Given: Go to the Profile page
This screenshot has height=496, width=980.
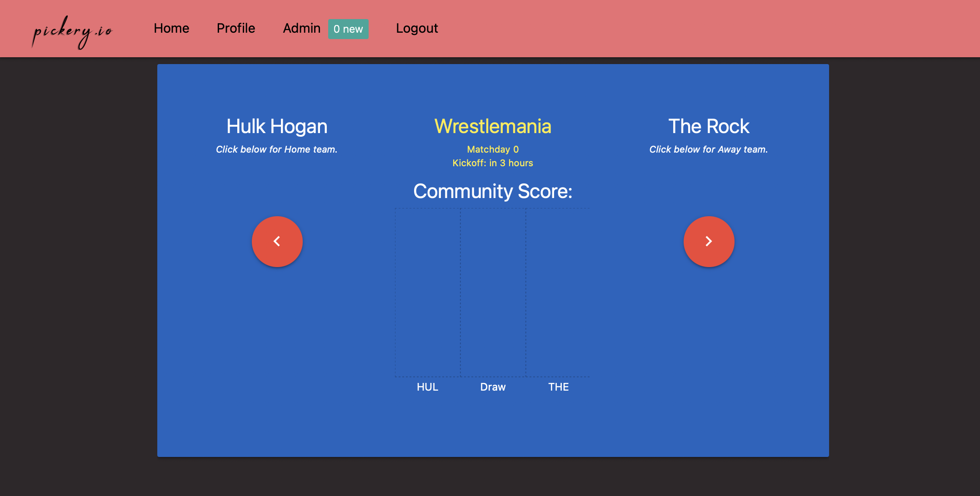Looking at the screenshot, I should tap(236, 28).
